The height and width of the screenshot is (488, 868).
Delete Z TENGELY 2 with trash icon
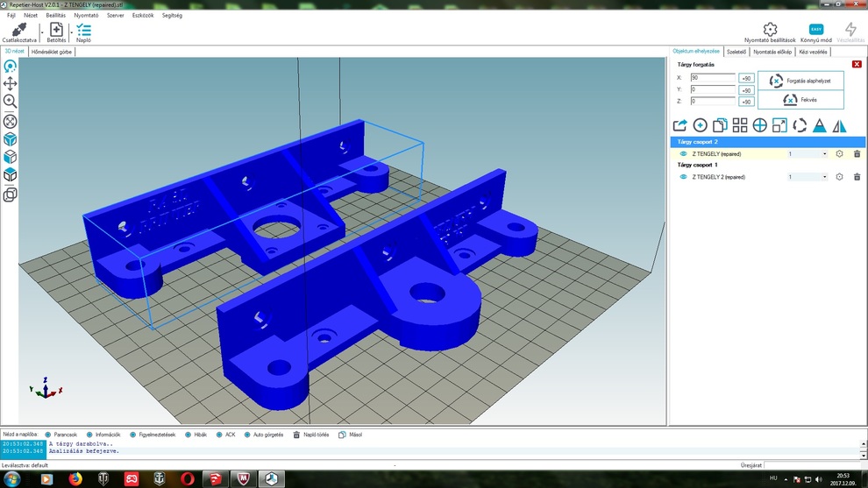[857, 177]
